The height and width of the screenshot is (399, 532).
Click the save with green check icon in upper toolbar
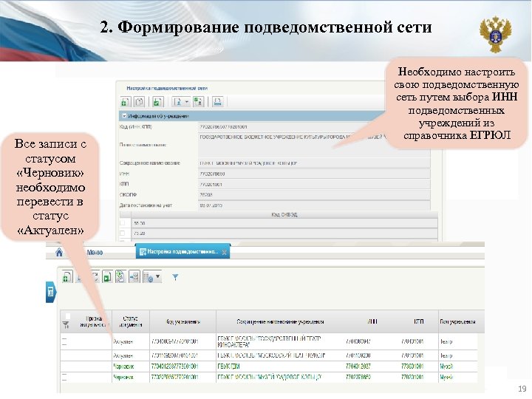coord(158,102)
